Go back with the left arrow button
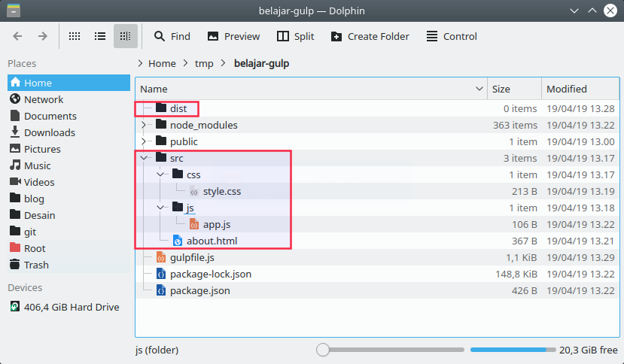This screenshot has width=624, height=364. (x=18, y=36)
